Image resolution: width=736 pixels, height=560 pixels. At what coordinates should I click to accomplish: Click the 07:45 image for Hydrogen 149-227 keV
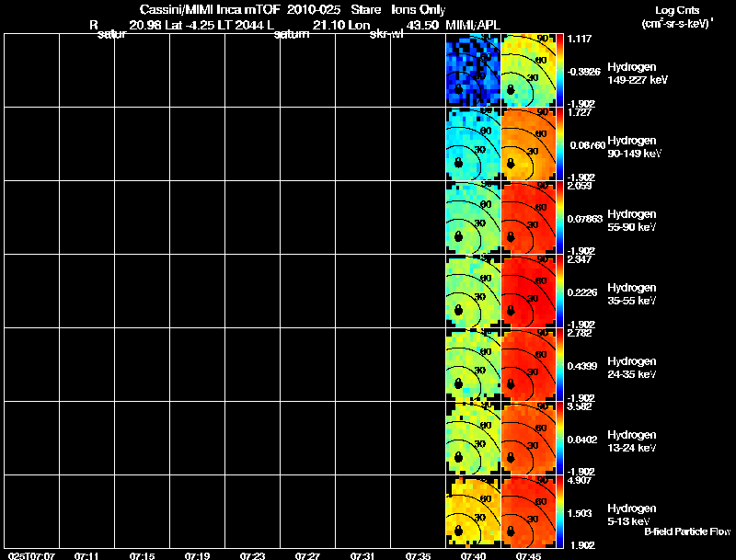click(528, 71)
